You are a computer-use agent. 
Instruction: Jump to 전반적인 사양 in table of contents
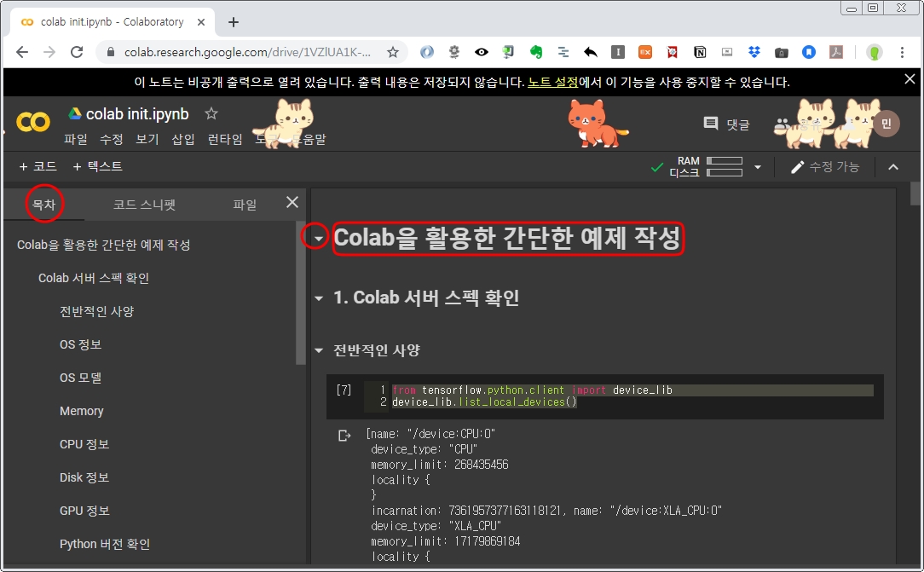pyautogui.click(x=96, y=311)
